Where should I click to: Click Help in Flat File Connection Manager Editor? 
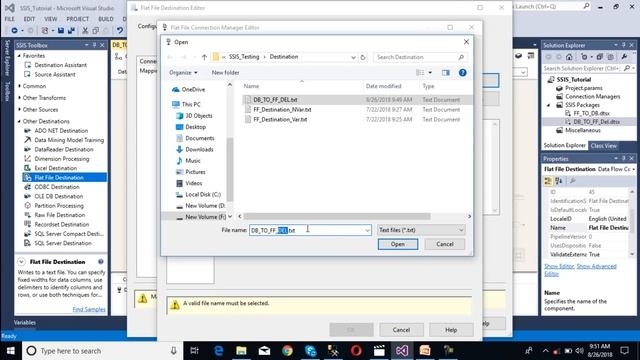[x=451, y=330]
